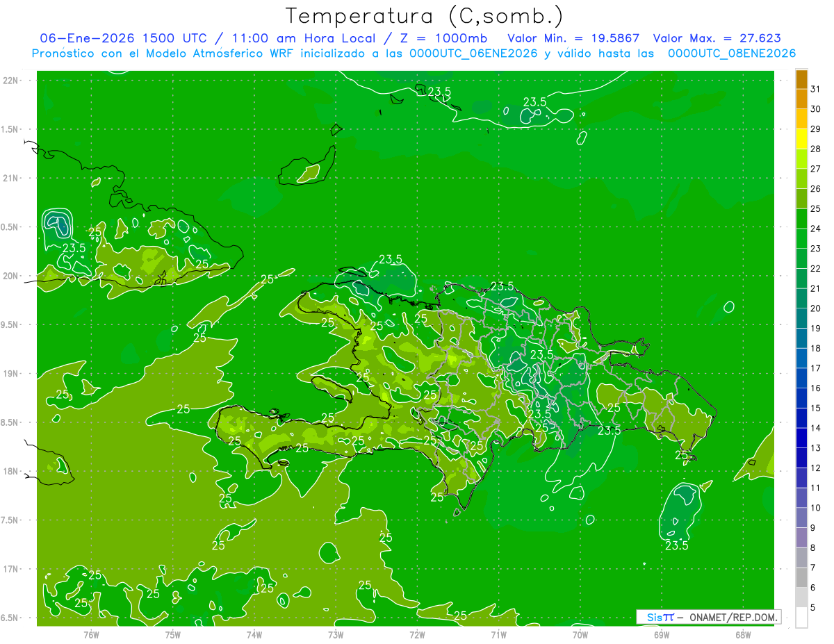Click the legend swatch between 30 and 31
This screenshot has width=834, height=644.
coord(801,99)
